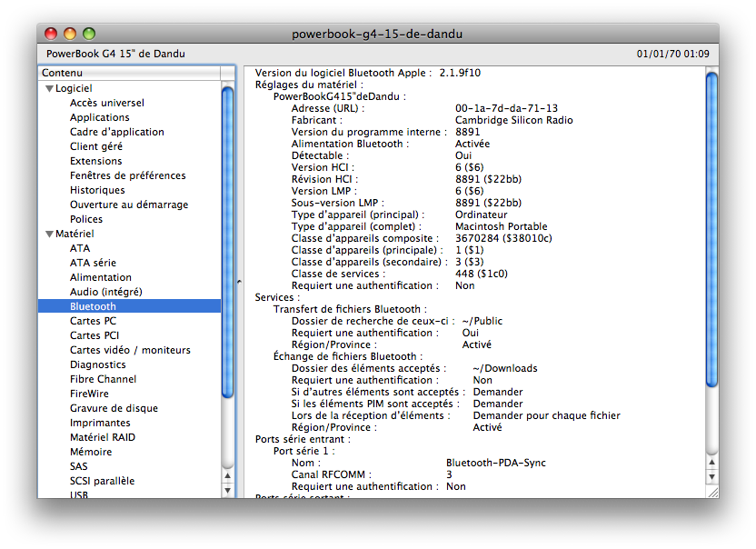Click Transfert de fichiers Bluetooth heading
Viewport: 756px width, 549px height.
[350, 309]
